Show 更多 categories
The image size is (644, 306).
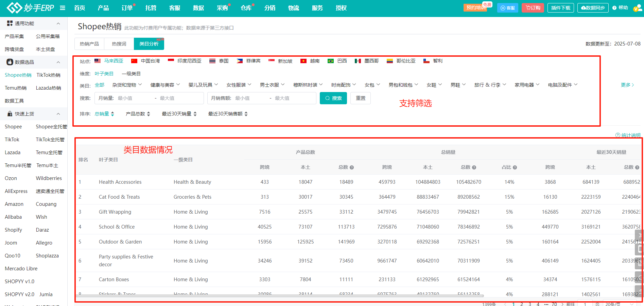pos(627,85)
